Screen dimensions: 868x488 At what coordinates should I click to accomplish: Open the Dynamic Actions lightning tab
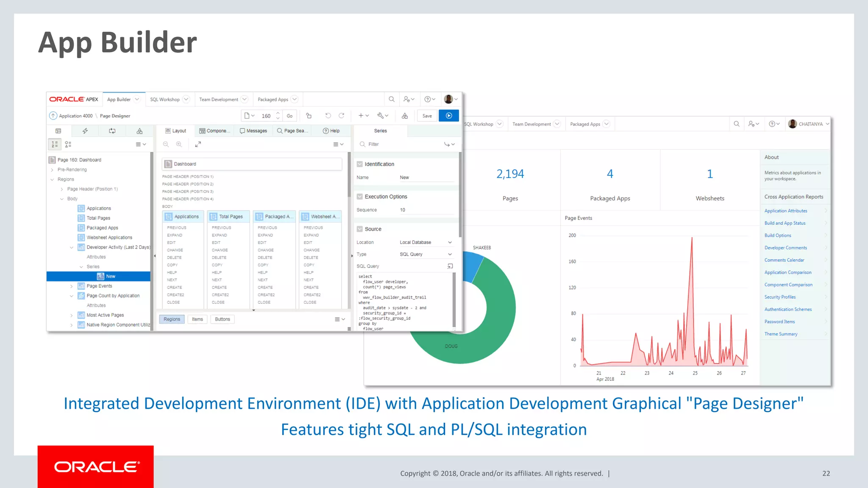85,131
